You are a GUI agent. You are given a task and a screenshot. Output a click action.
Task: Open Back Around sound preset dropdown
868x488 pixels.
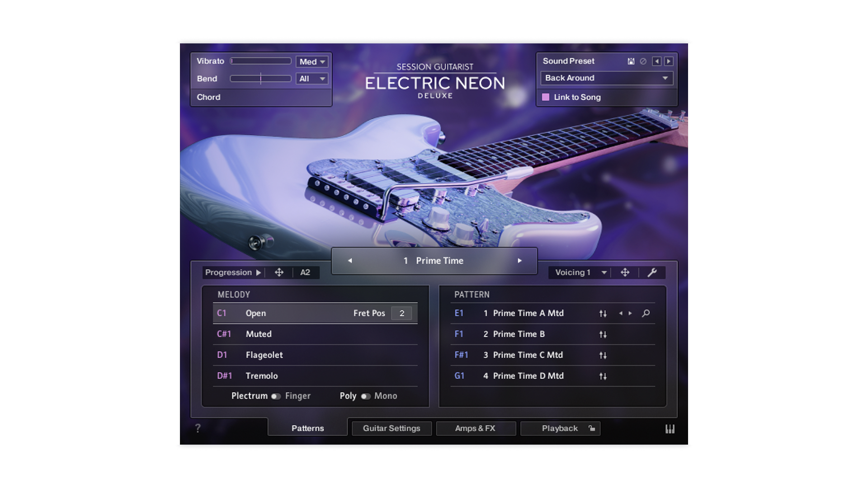tap(607, 78)
